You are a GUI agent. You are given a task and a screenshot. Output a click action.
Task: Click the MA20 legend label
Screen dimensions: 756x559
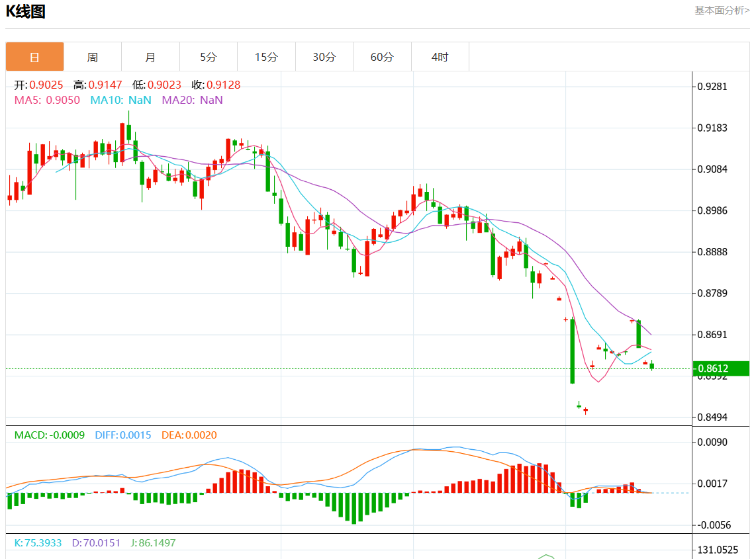tap(192, 100)
